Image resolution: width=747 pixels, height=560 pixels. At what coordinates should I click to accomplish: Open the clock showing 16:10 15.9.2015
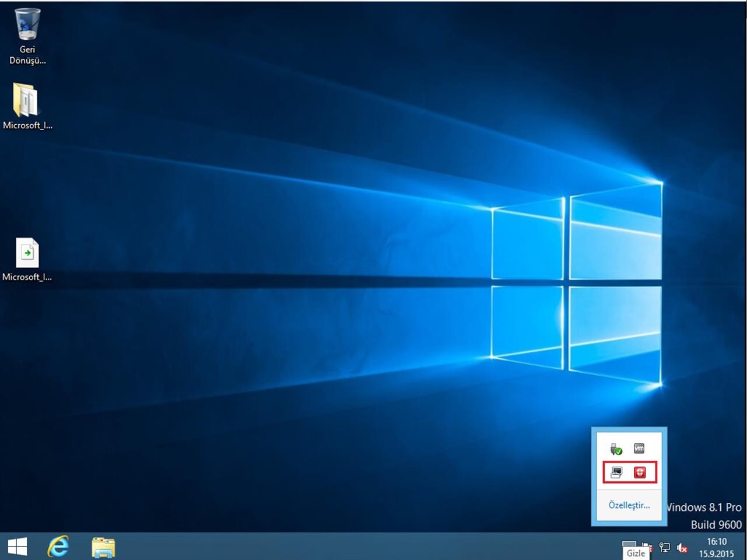(x=717, y=548)
